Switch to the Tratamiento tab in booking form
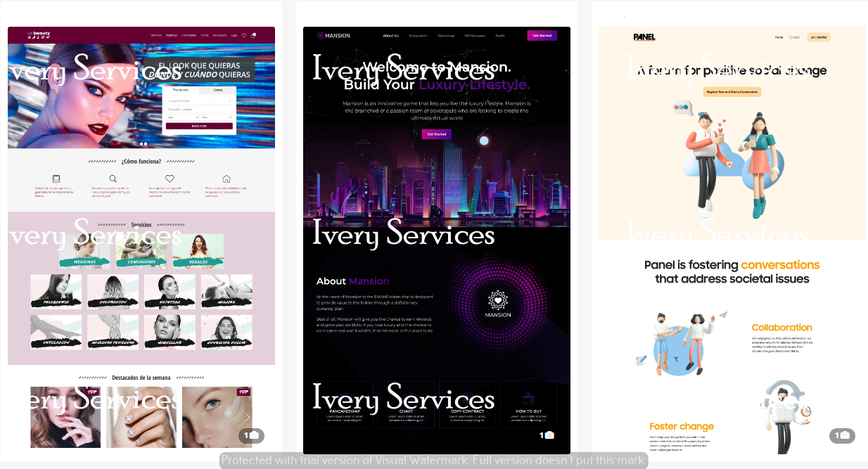 pyautogui.click(x=181, y=90)
